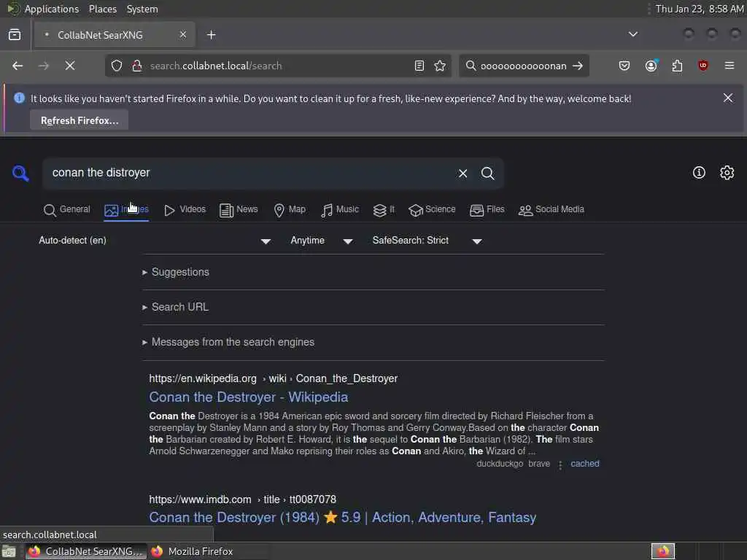Switch to the News category
This screenshot has width=747, height=560.
[x=239, y=209]
